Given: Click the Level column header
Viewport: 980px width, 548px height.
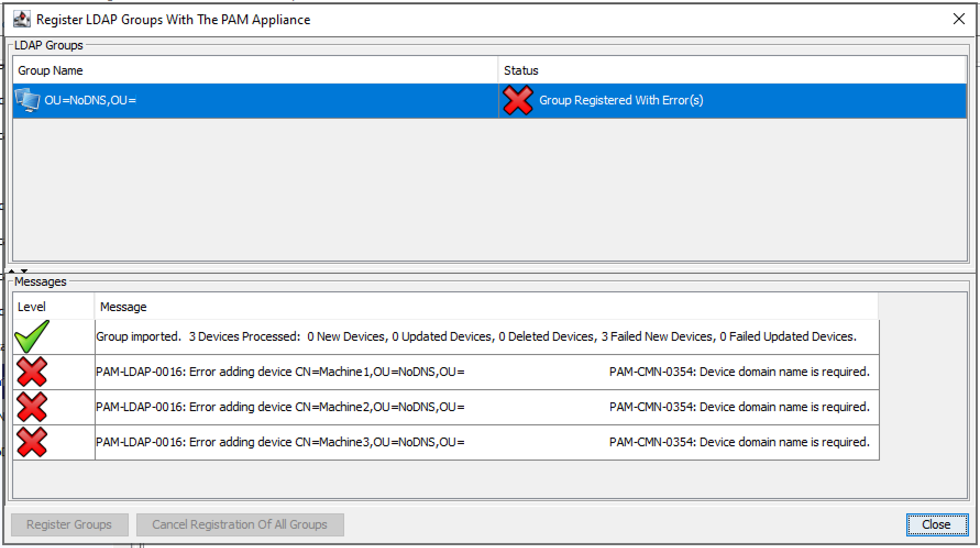Looking at the screenshot, I should coord(53,307).
